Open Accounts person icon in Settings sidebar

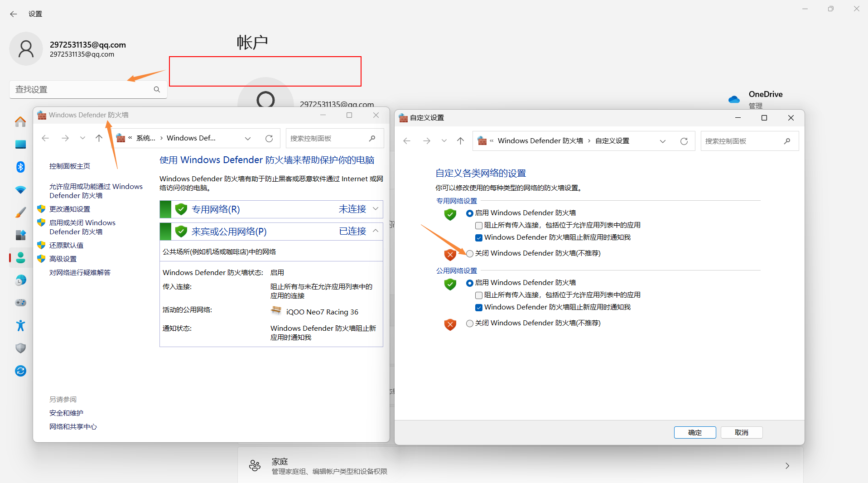[20, 258]
